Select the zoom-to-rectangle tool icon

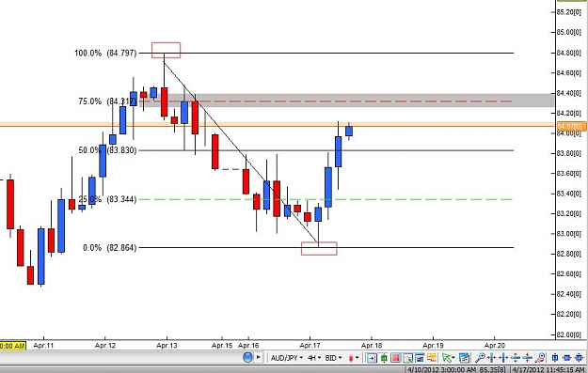(407, 358)
